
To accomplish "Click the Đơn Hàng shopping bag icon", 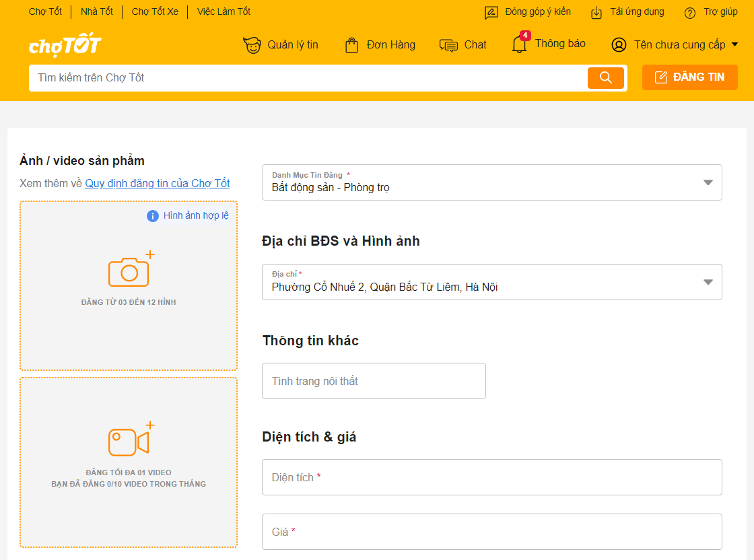I will click(351, 45).
